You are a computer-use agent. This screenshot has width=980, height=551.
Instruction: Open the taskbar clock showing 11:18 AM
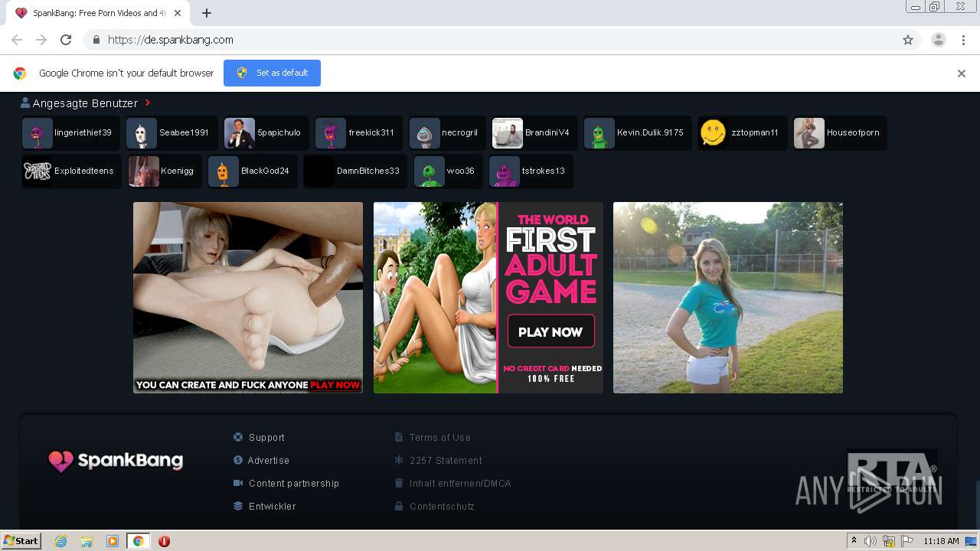(941, 541)
